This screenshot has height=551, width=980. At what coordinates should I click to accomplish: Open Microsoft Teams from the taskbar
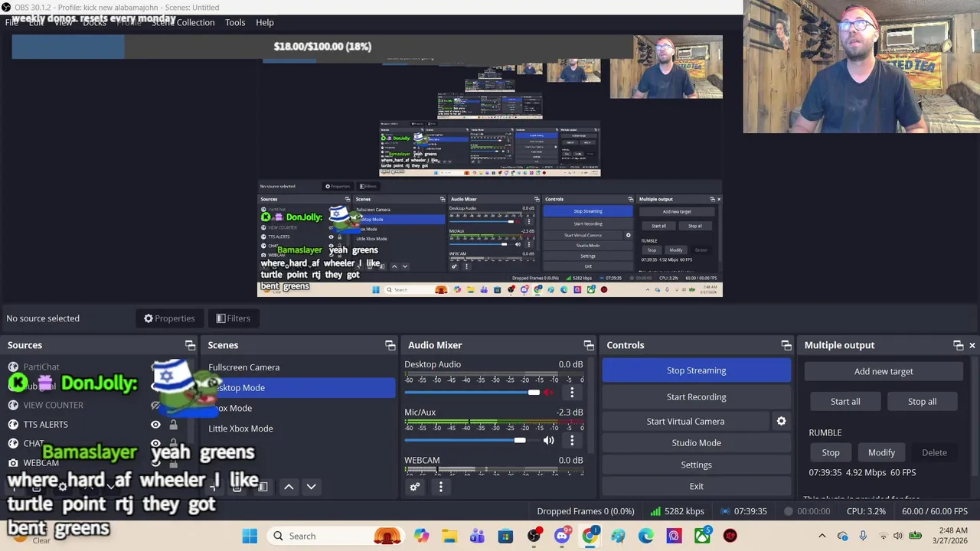click(x=477, y=536)
